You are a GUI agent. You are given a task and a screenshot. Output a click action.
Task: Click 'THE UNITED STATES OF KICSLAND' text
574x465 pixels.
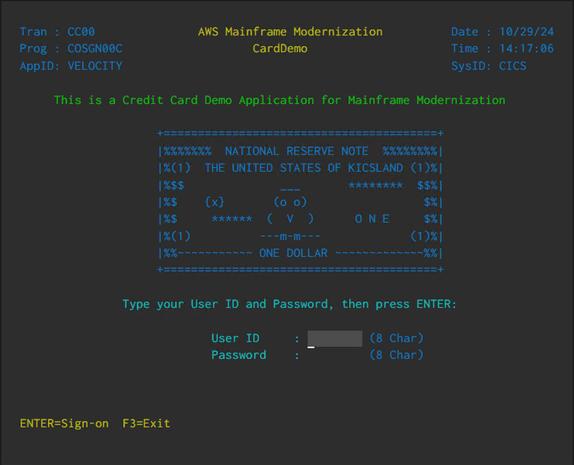tap(304, 168)
